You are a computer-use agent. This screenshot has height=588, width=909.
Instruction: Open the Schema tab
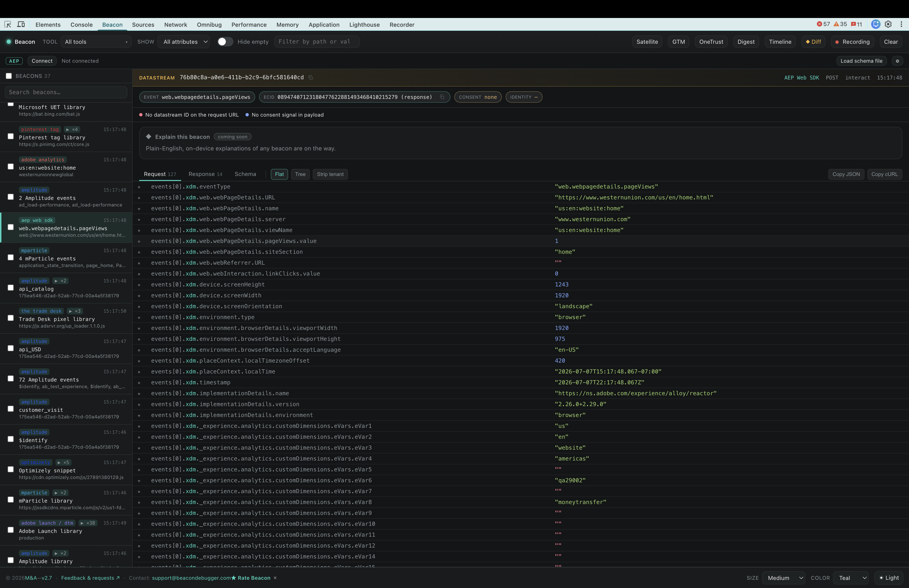(x=245, y=174)
